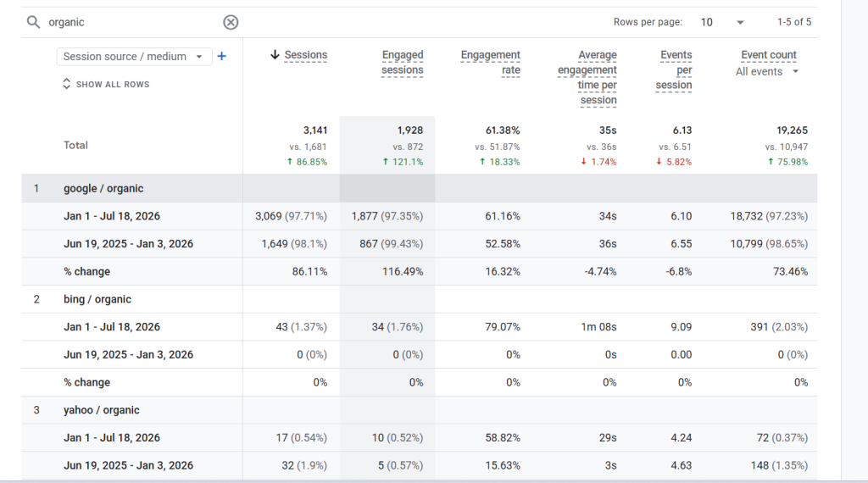Viewport: 868px width, 483px height.
Task: Click the 1-5 of 5 pagination text
Action: 793,22
